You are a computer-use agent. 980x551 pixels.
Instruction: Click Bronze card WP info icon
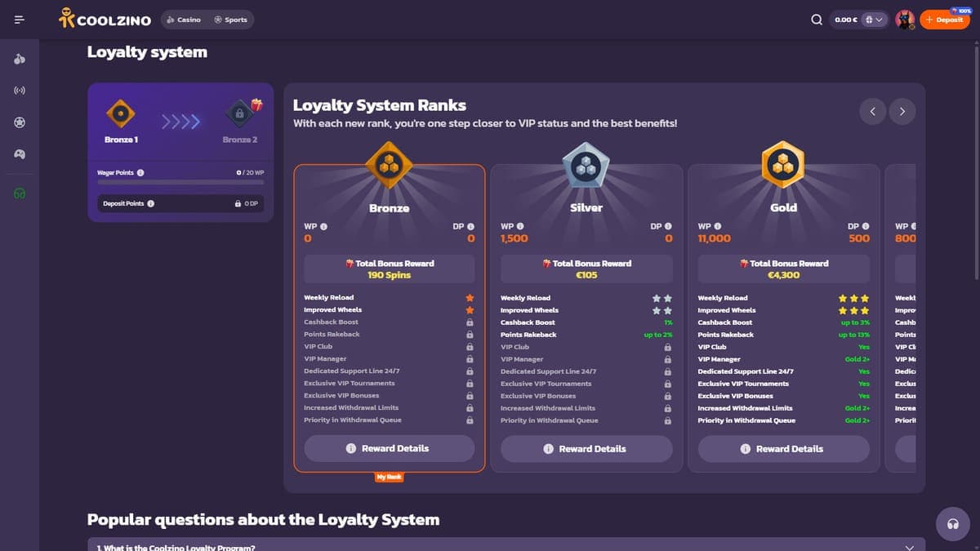[323, 226]
